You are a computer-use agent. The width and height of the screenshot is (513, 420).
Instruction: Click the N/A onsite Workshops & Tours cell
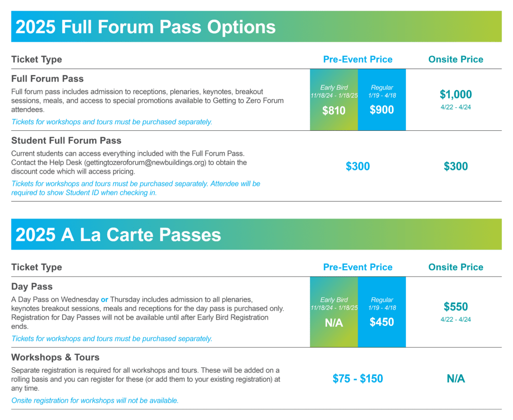tap(455, 379)
